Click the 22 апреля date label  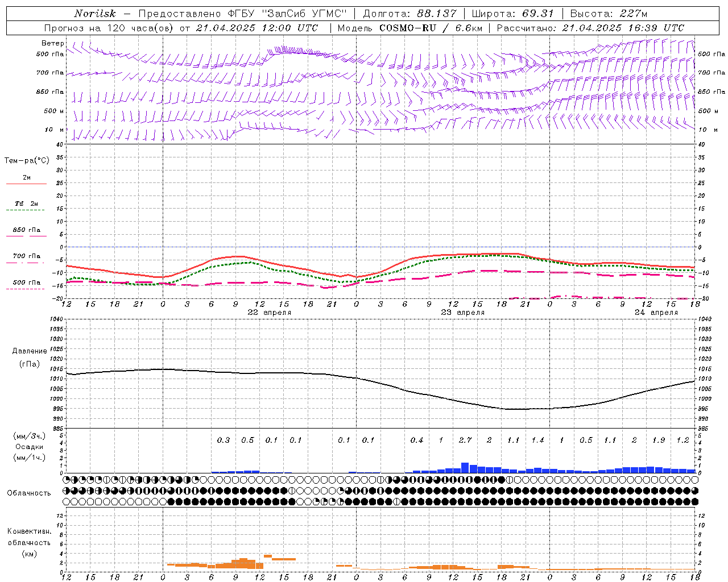pyautogui.click(x=270, y=313)
